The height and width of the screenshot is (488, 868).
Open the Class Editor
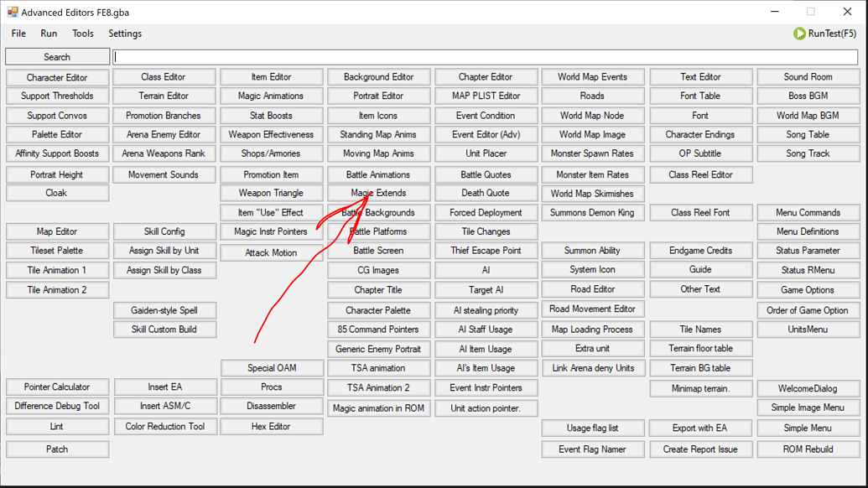pyautogui.click(x=164, y=76)
